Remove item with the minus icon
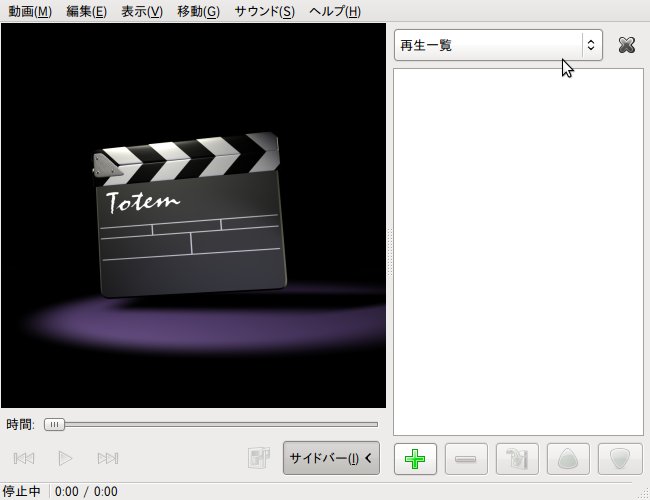650x500 pixels. point(466,459)
